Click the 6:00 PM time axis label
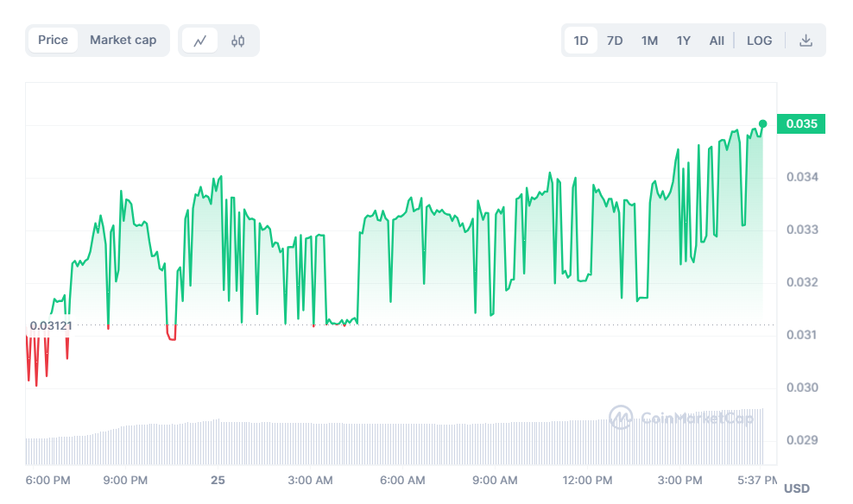 tap(48, 480)
